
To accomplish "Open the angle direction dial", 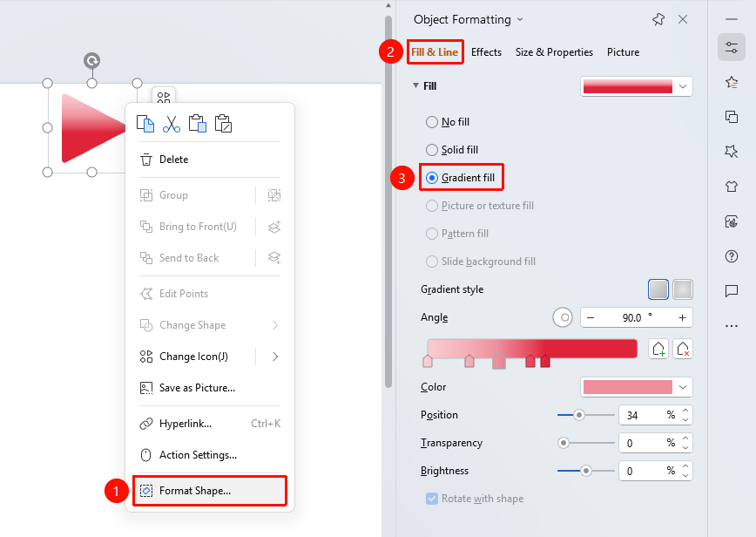I will pyautogui.click(x=563, y=317).
